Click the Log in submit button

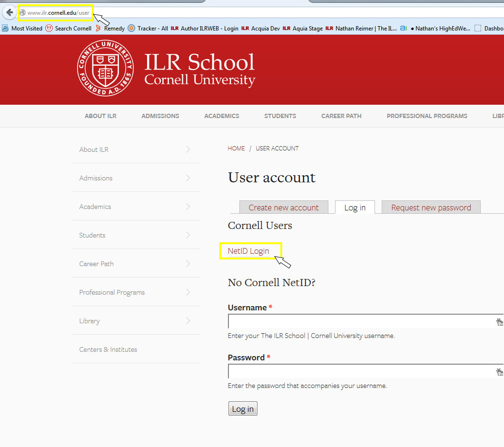[x=243, y=408]
